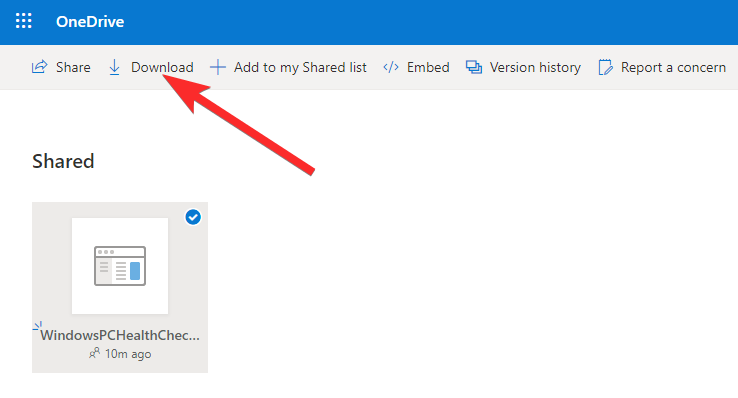The height and width of the screenshot is (398, 738).
Task: Select the Embed command
Action: click(428, 67)
